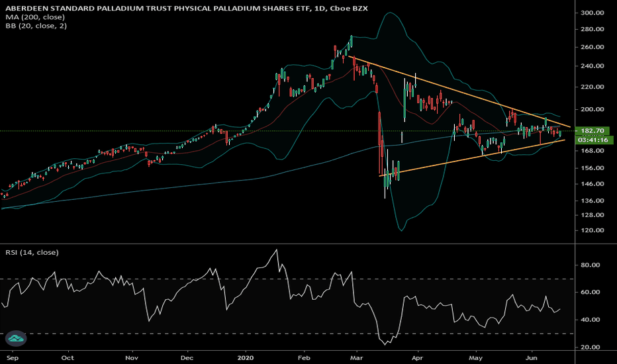Click the 128.00 price axis label
The width and height of the screenshot is (617, 364).
tap(593, 215)
